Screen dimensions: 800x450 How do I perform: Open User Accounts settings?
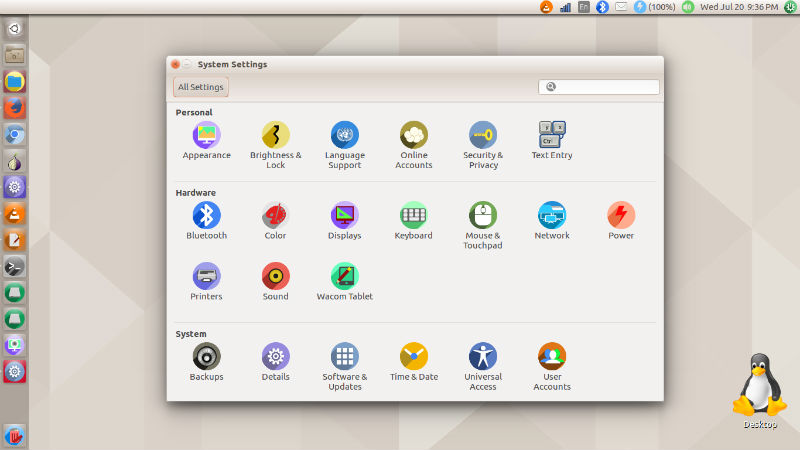pos(552,367)
